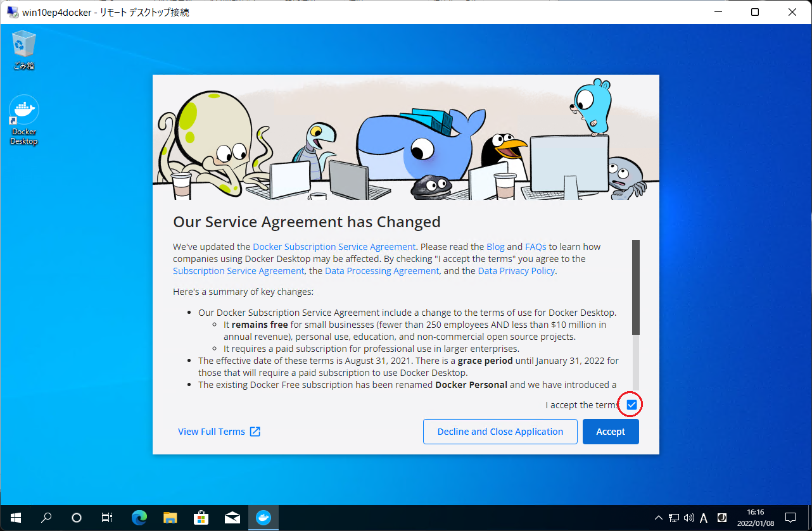The width and height of the screenshot is (812, 531).
Task: Open the Data Processing Agreement link
Action: (x=382, y=271)
